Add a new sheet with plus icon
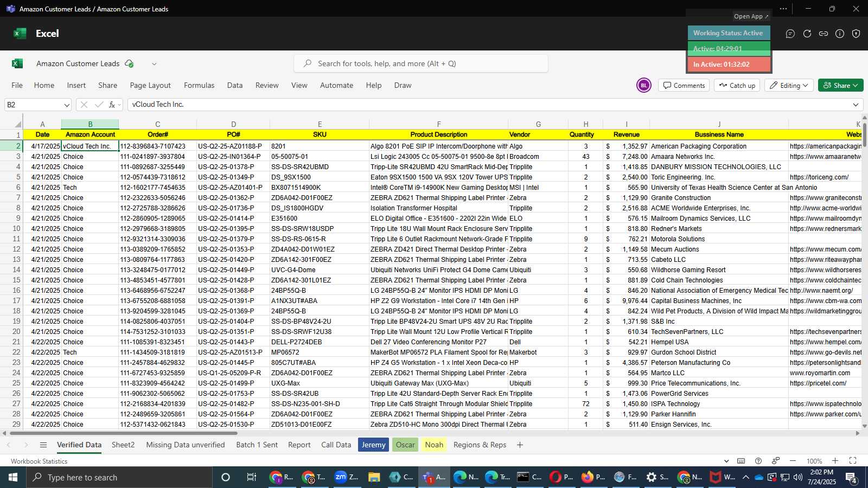This screenshot has width=868, height=488. tap(520, 445)
